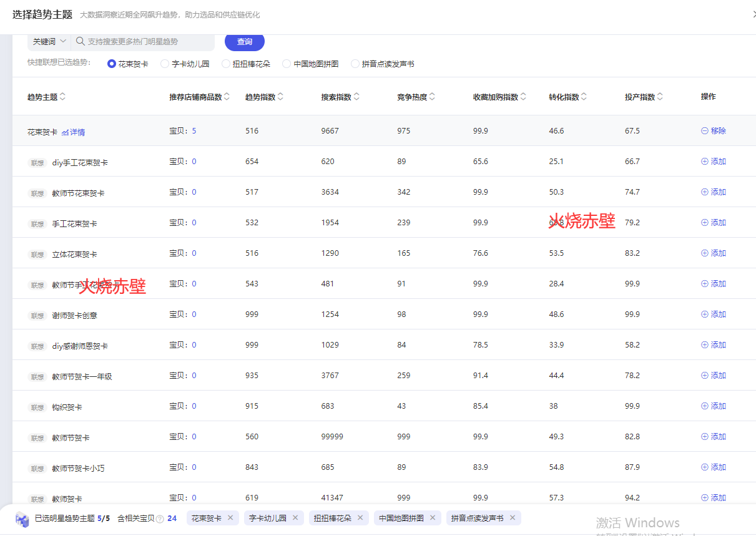Remove the 花束贺卡 chip via its X
The image size is (756, 536).
coord(230,518)
